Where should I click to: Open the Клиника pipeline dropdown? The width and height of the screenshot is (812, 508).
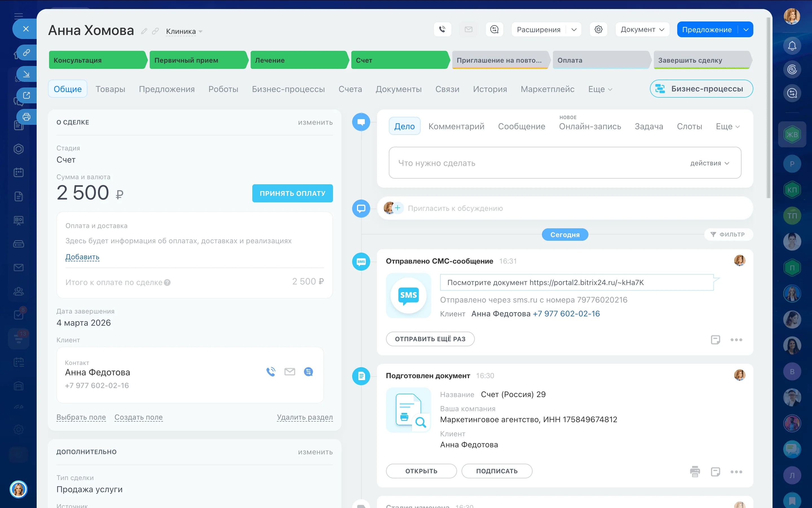[184, 31]
